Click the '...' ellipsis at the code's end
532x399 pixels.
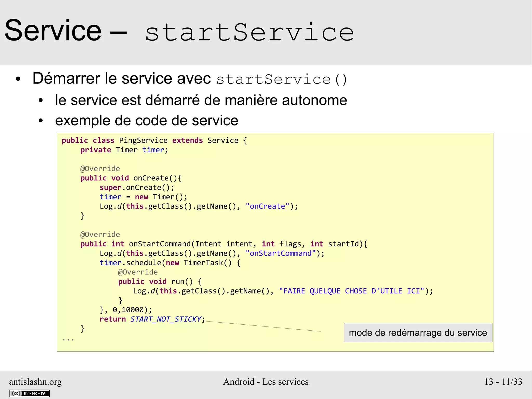(68, 339)
